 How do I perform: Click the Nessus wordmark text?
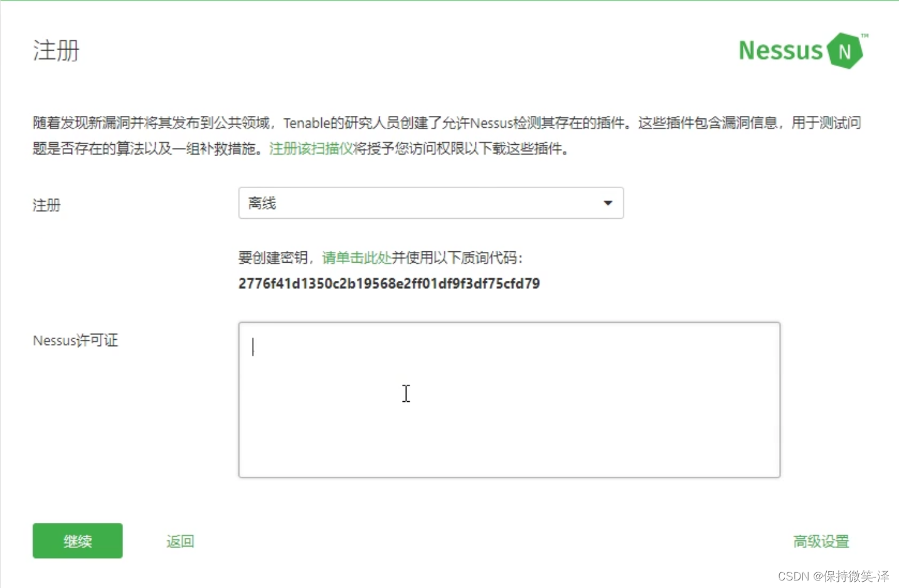point(780,51)
